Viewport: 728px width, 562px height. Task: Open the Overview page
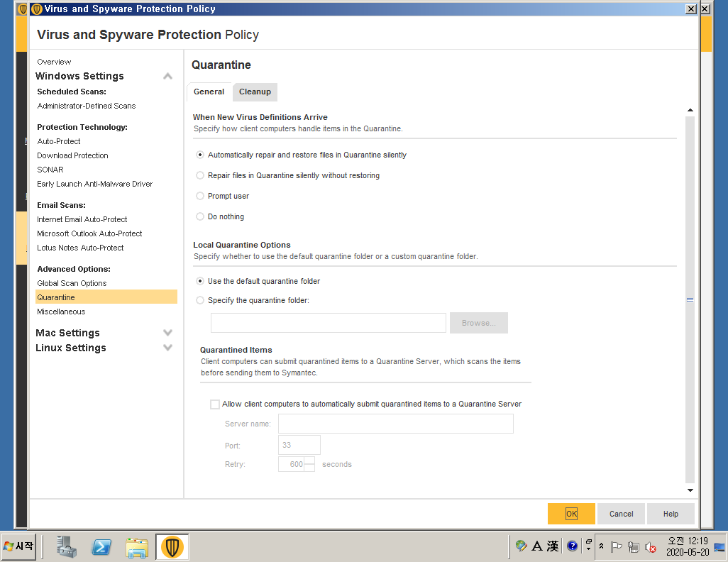[54, 62]
